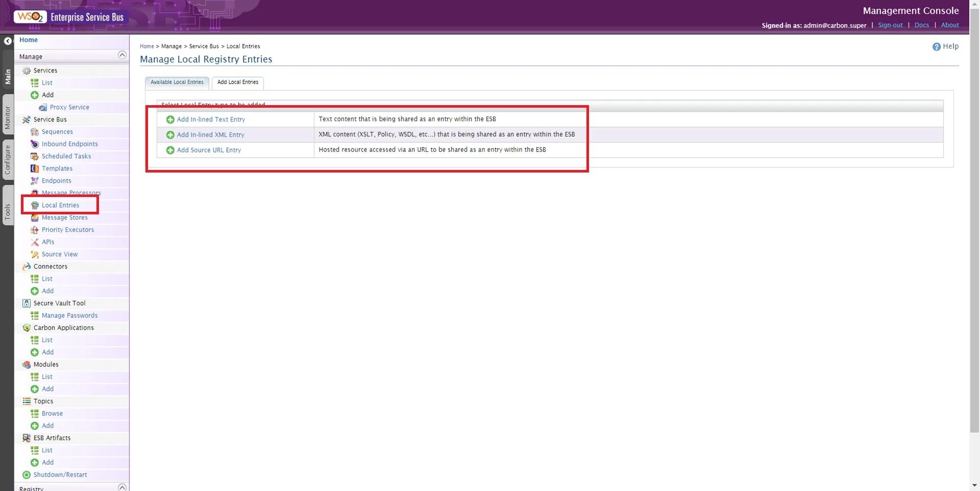Click the WSO2 Enterprise Service Bus logo
980x491 pixels.
coord(69,17)
